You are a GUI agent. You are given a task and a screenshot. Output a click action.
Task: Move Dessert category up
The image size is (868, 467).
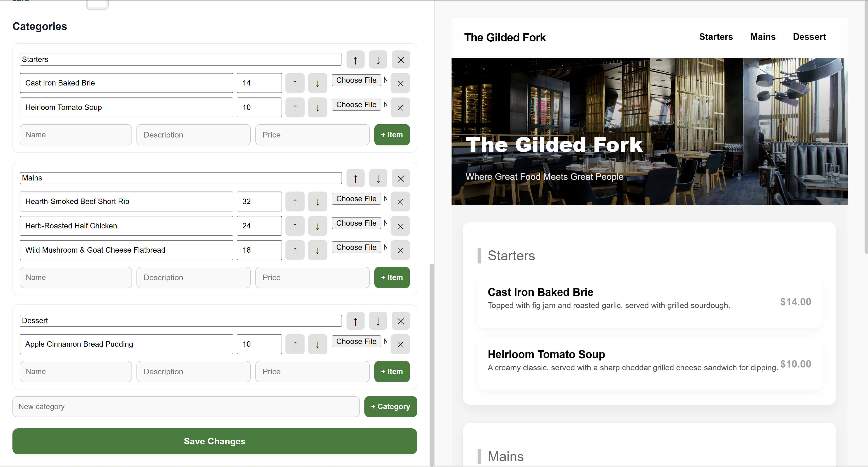pos(355,321)
